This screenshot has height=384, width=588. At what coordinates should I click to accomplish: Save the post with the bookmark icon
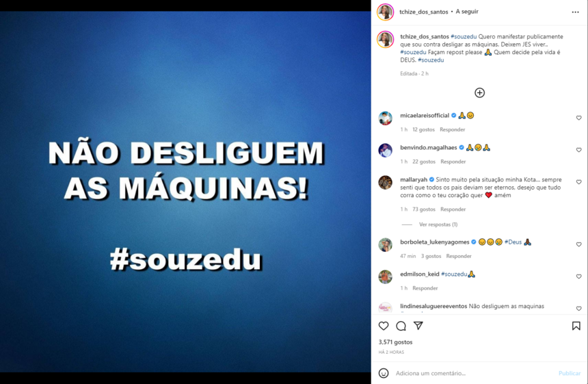click(x=576, y=326)
